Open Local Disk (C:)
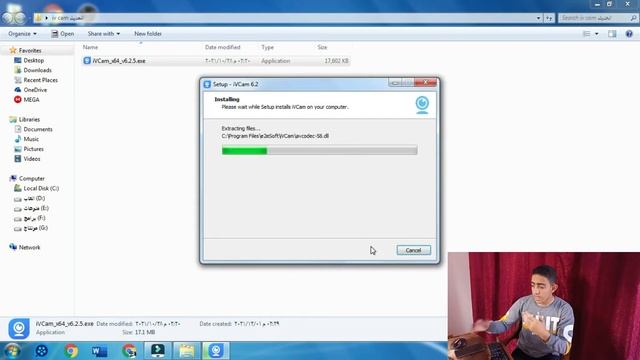 [x=41, y=189]
